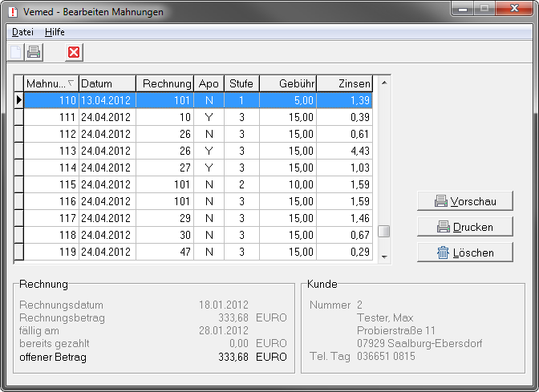Click the fällig am date 28.01.2012
This screenshot has width=539, height=392.
point(224,330)
